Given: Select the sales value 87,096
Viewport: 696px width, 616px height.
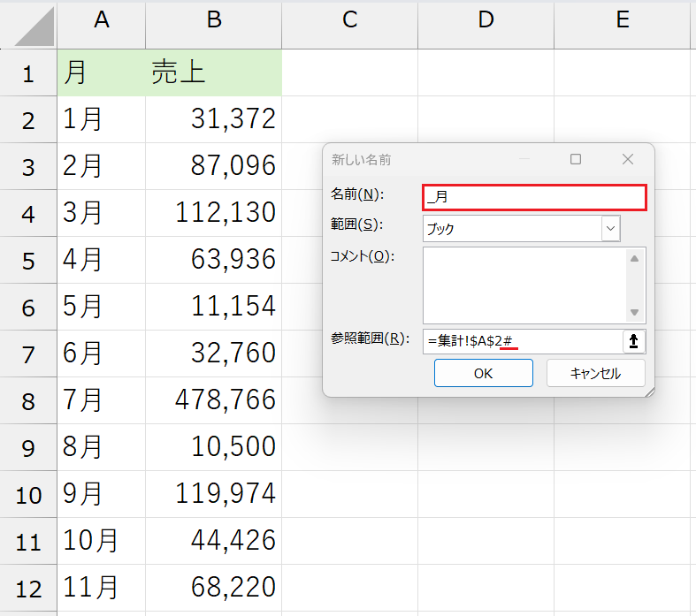Looking at the screenshot, I should pyautogui.click(x=213, y=166).
